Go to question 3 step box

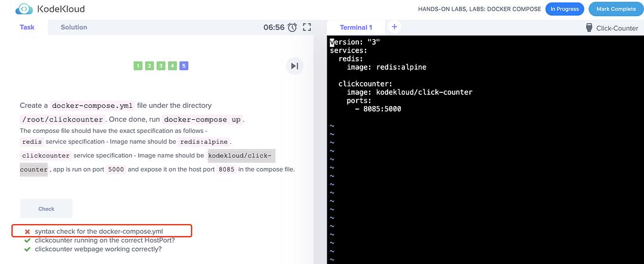pos(161,66)
